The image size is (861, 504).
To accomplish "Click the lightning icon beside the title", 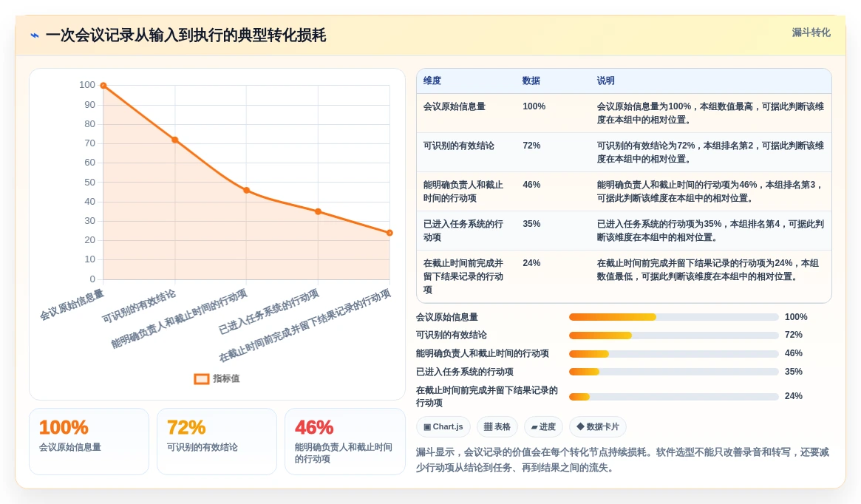I will 35,35.
